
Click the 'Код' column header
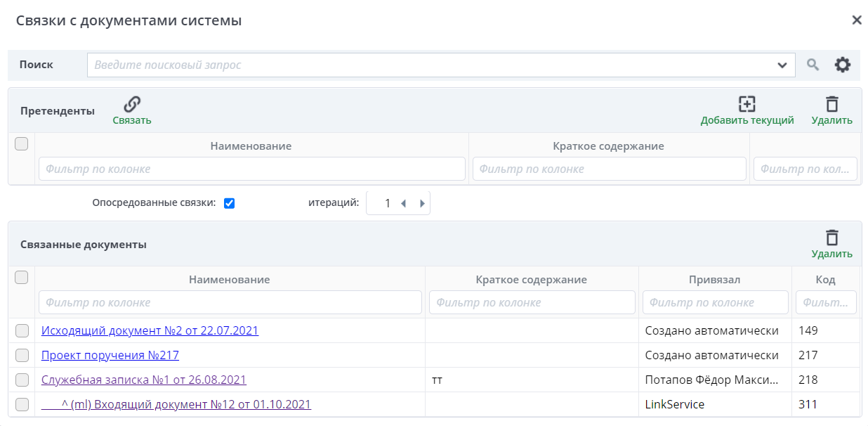pos(825,279)
